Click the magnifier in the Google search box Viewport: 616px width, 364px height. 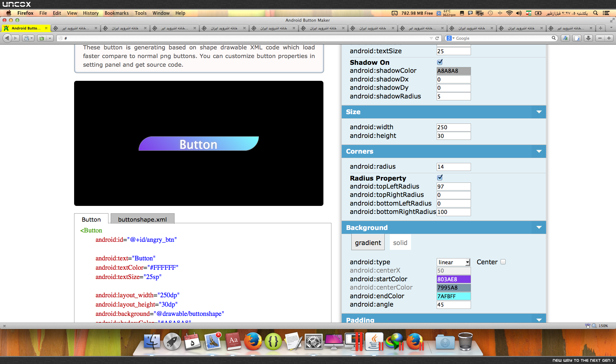click(x=553, y=38)
